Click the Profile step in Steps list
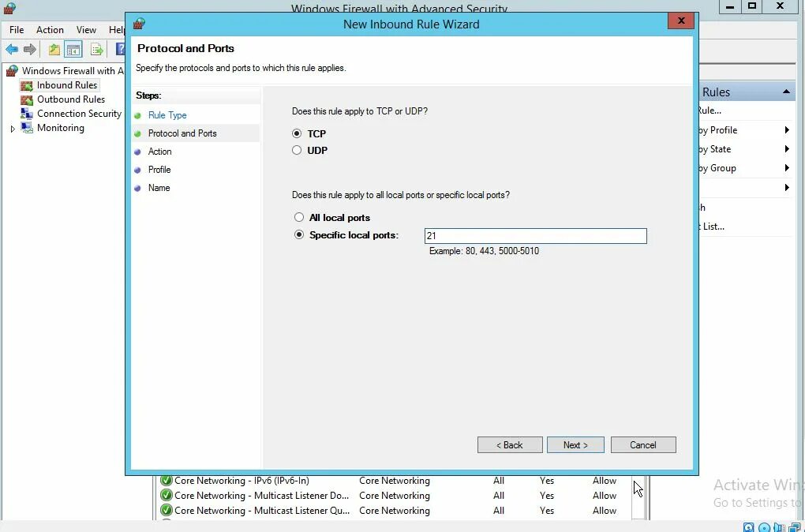Image resolution: width=805 pixels, height=532 pixels. point(159,170)
